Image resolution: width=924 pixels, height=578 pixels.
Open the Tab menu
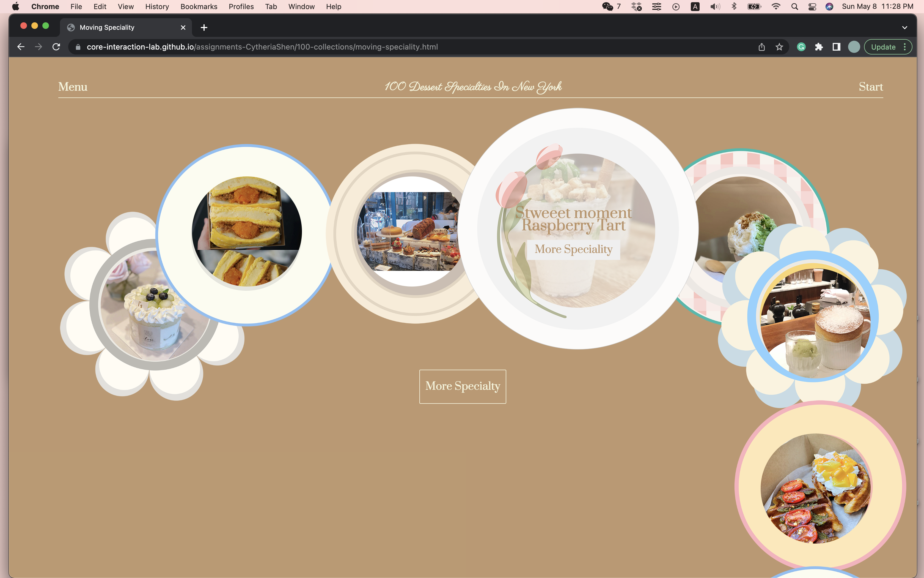click(271, 7)
